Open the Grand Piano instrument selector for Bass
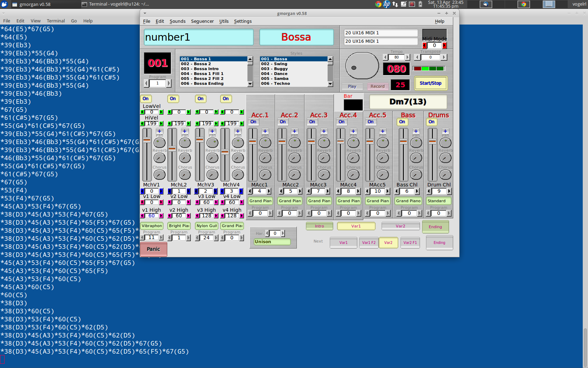 pyautogui.click(x=408, y=201)
